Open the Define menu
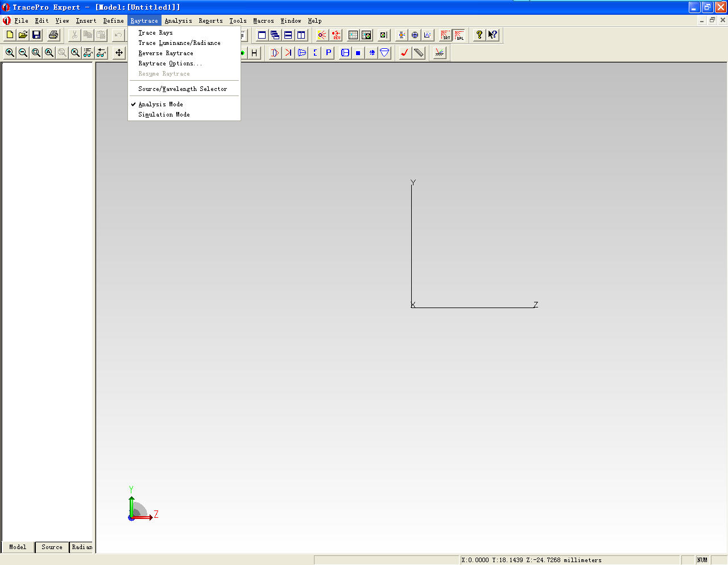The width and height of the screenshot is (728, 565). [113, 20]
